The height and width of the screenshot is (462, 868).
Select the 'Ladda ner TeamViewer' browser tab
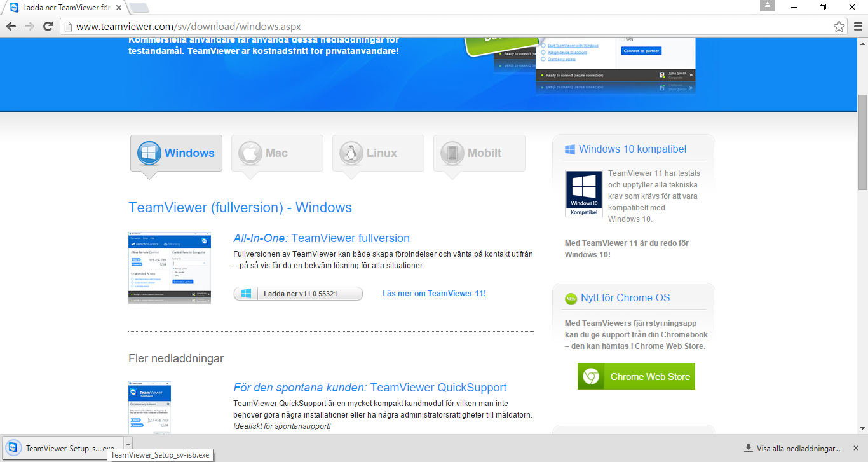[65, 8]
